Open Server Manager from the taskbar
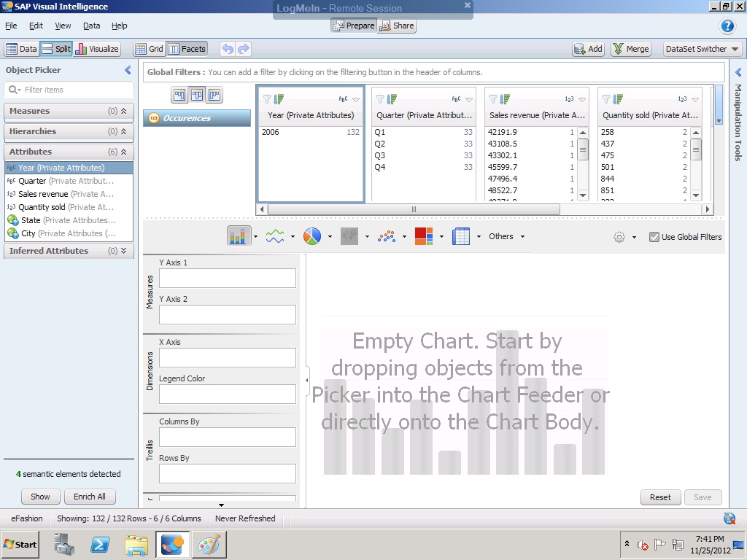The width and height of the screenshot is (747, 560). pos(64,544)
